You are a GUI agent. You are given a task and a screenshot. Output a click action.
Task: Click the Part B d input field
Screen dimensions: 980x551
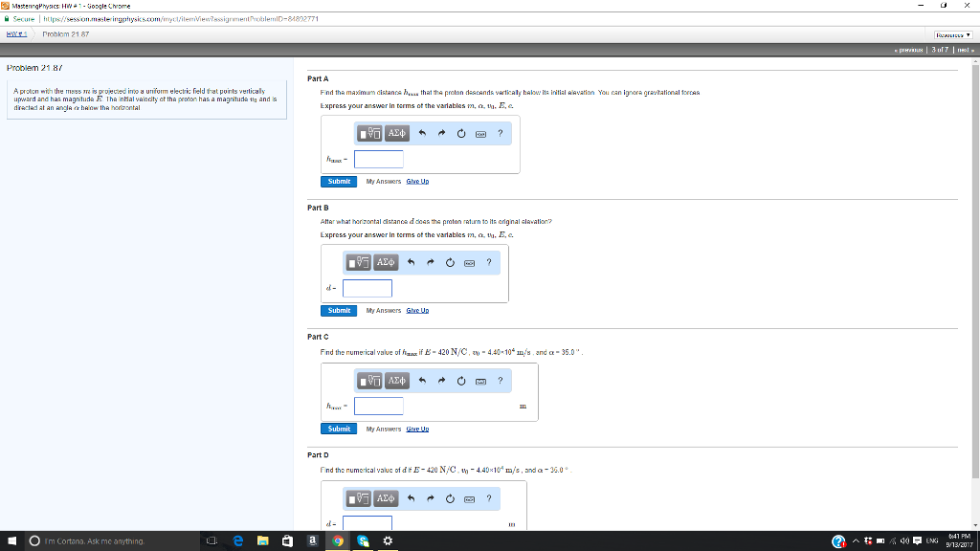pyautogui.click(x=367, y=288)
